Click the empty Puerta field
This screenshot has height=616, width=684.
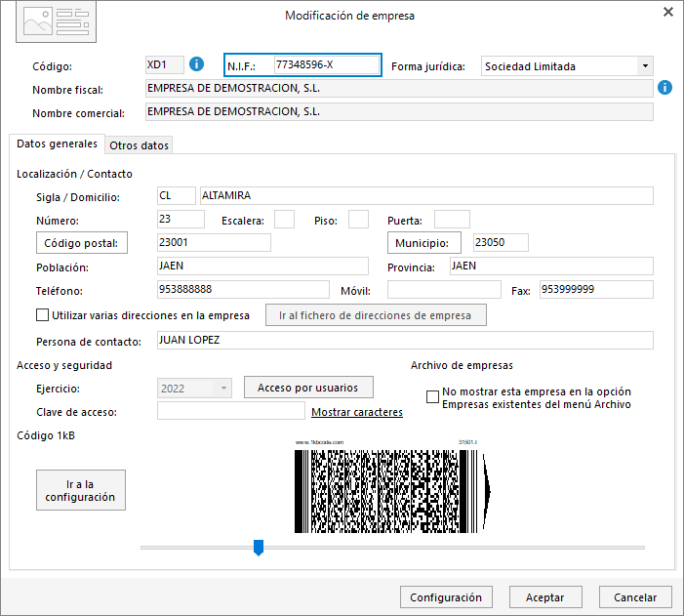(452, 219)
